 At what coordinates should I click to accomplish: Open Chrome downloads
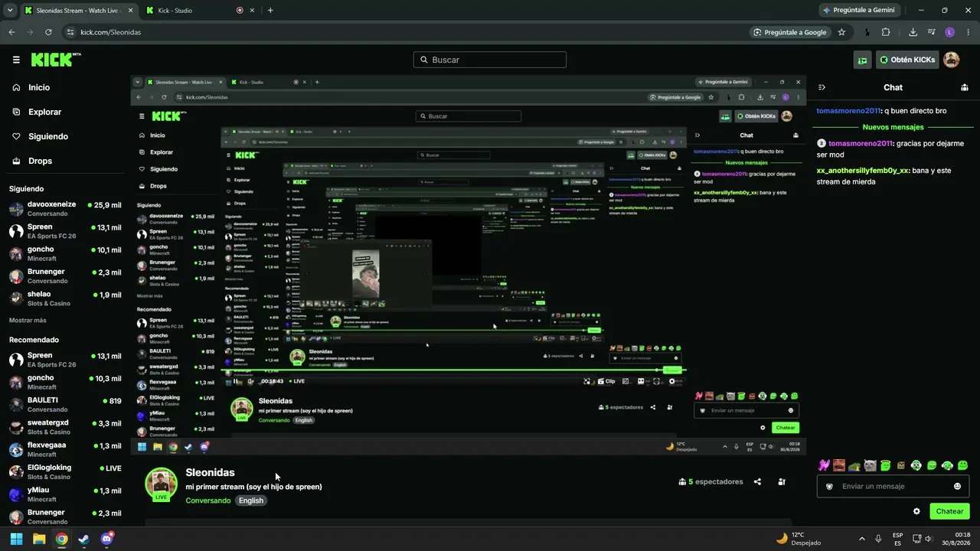(x=913, y=32)
